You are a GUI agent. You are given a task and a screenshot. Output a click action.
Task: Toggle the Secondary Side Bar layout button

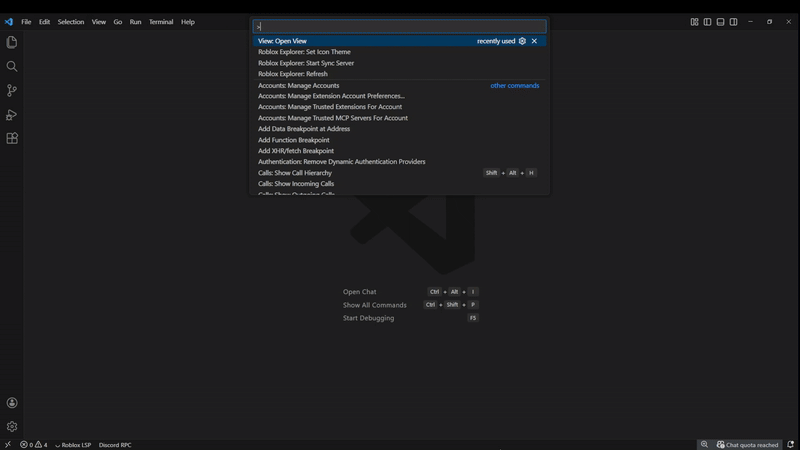click(x=733, y=21)
